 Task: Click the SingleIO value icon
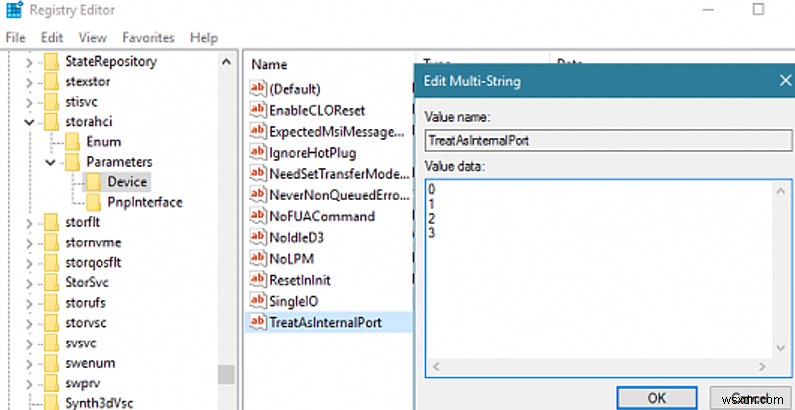[x=257, y=300]
